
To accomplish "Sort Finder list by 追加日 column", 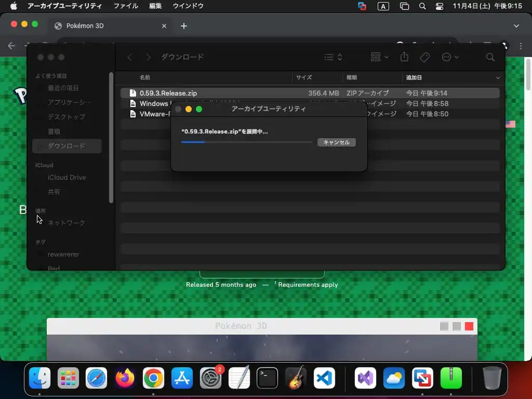I will tap(414, 77).
